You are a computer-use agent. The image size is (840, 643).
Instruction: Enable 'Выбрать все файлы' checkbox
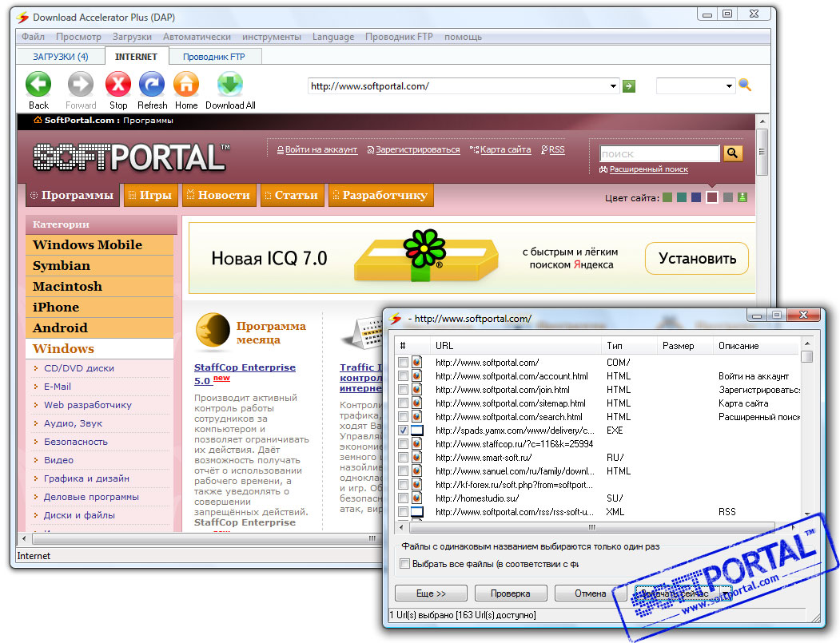coord(405,564)
